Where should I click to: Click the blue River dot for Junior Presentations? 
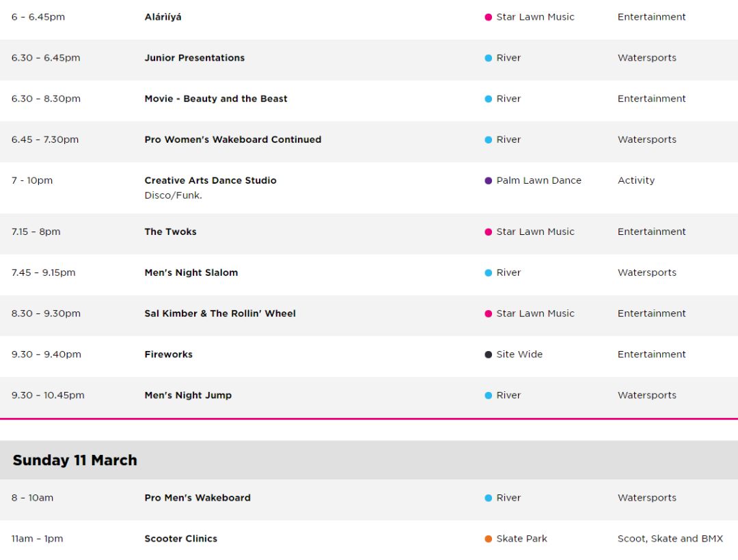488,58
